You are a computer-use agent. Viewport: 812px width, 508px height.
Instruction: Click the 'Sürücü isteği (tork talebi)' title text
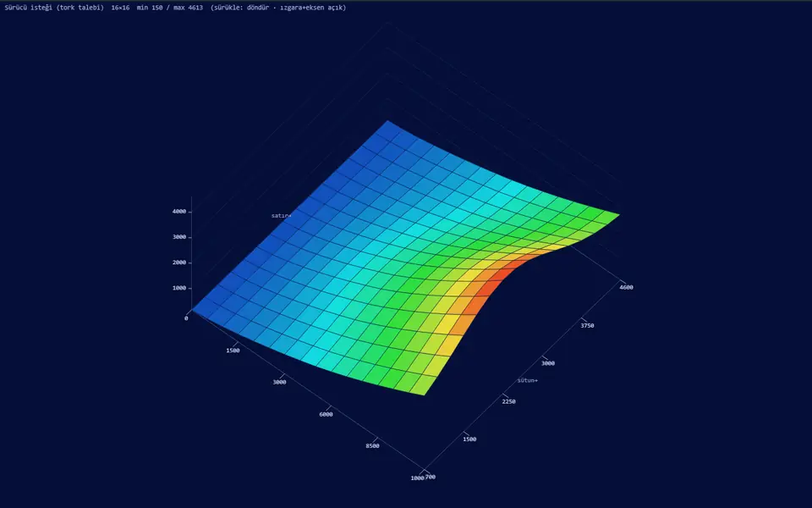[x=54, y=8]
